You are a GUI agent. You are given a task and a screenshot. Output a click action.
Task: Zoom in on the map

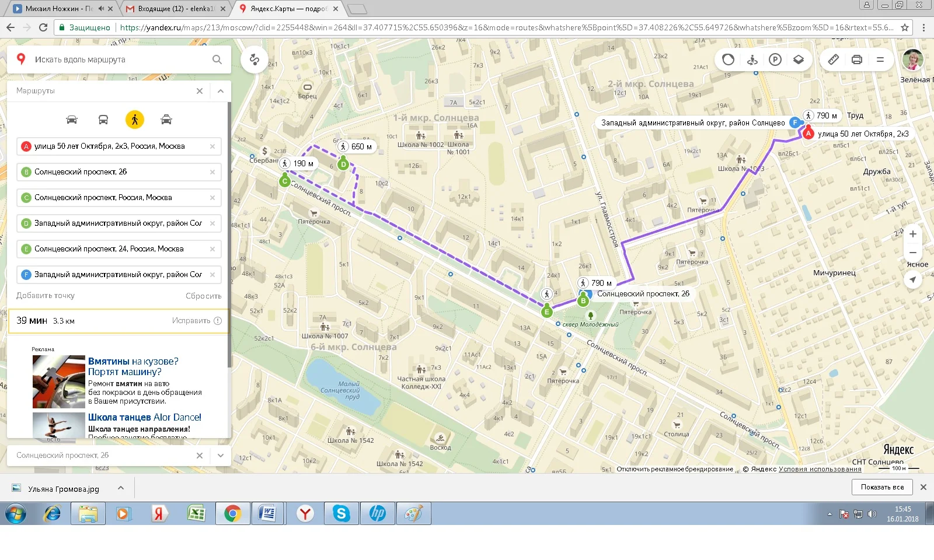pyautogui.click(x=913, y=234)
